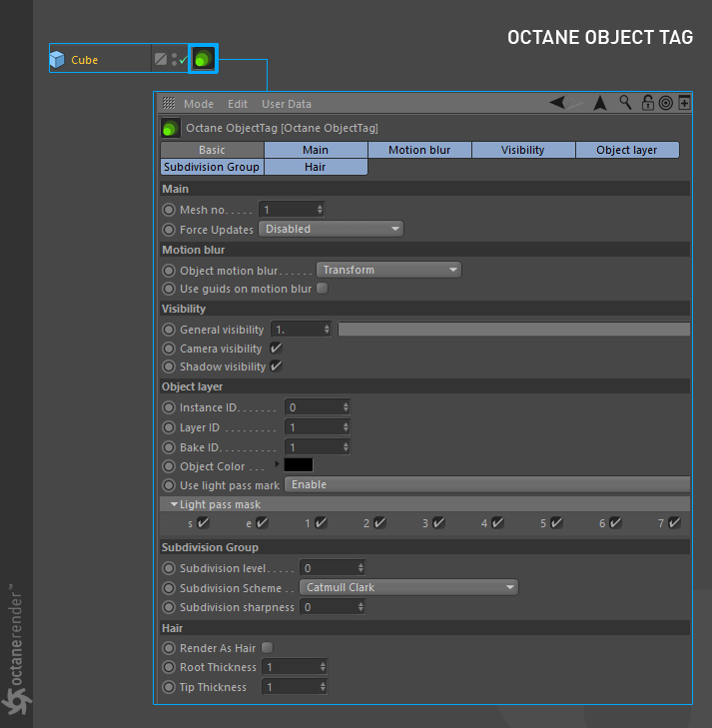Viewport: 712px width, 728px height.
Task: Collapse the Light pass mask section
Action: (x=174, y=504)
